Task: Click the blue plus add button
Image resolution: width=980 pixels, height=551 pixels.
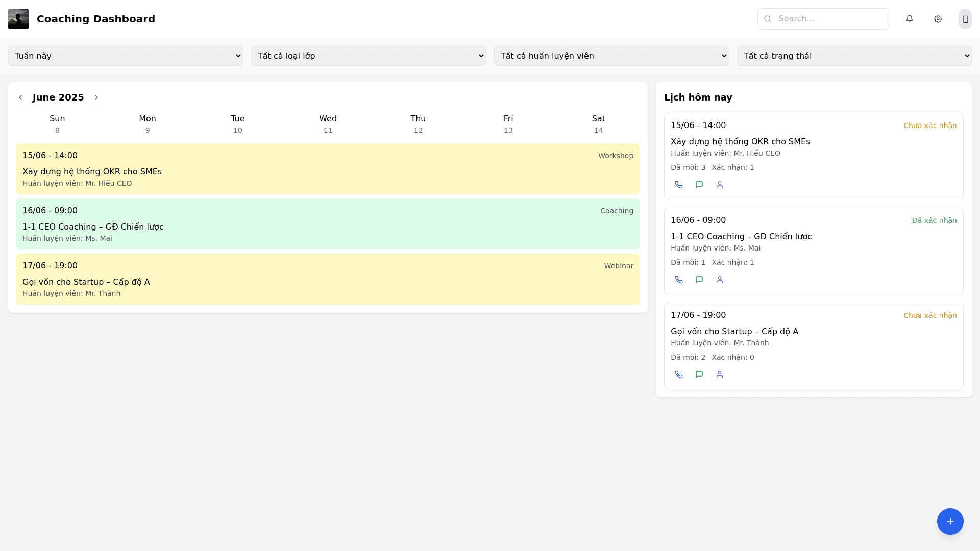Action: 949,521
